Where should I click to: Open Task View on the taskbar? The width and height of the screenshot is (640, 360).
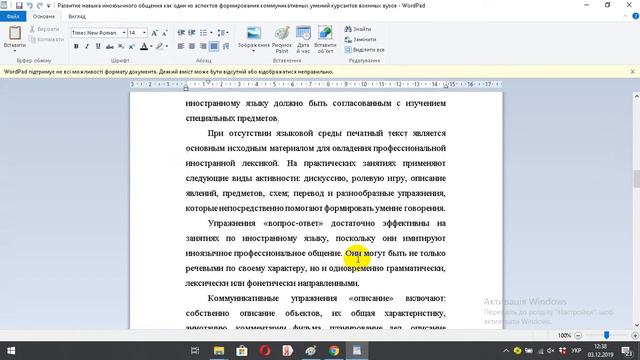point(195,351)
